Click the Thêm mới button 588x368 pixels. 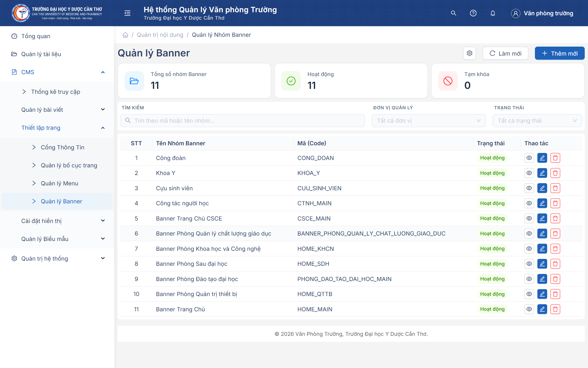559,53
